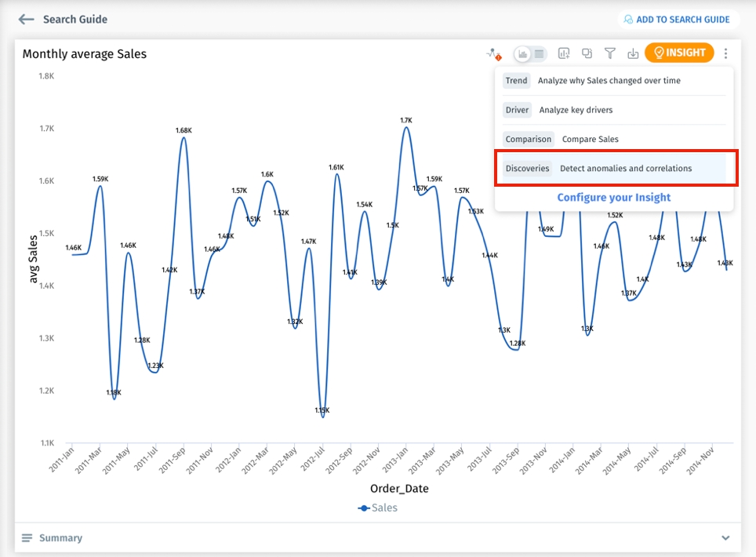Open the three-dot more options menu
This screenshot has height=557, width=756.
coord(726,53)
